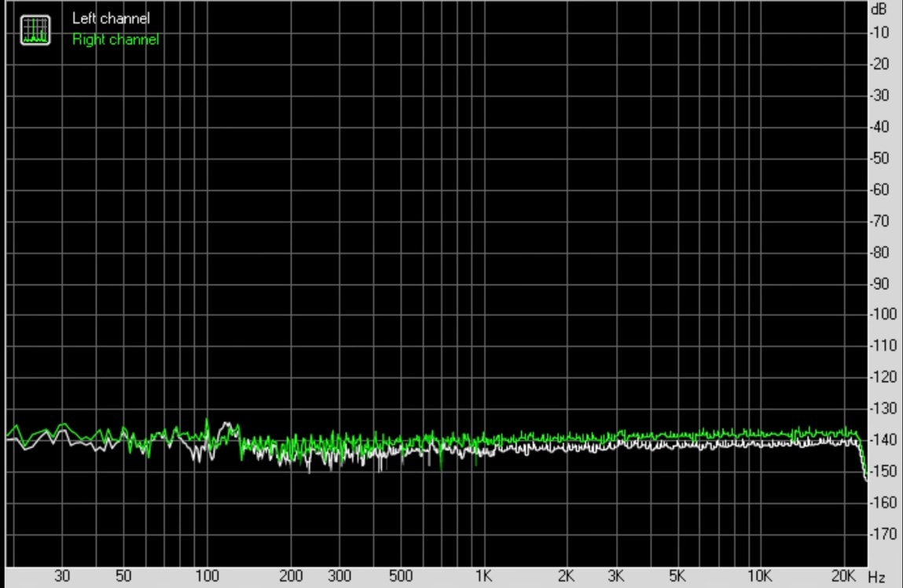This screenshot has width=903, height=588.
Task: Click the 1K frequency axis label
Action: pyautogui.click(x=483, y=577)
